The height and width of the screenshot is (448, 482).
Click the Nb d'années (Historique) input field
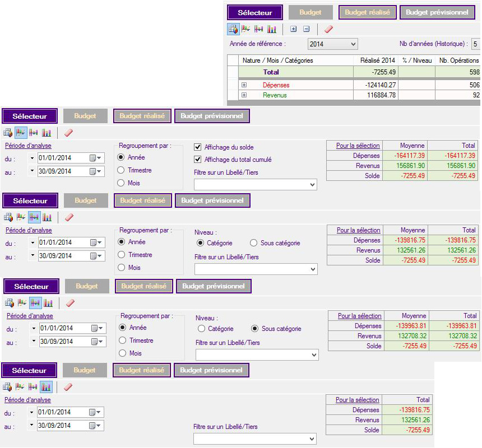pos(476,44)
